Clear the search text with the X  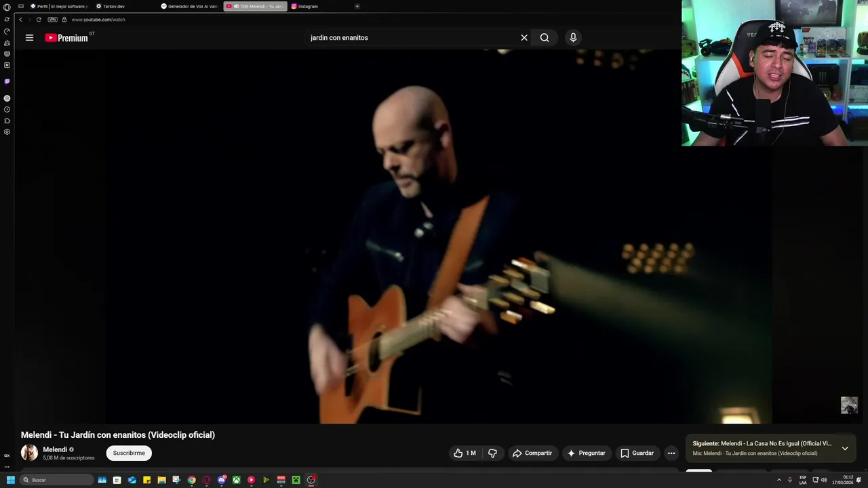[x=524, y=38]
